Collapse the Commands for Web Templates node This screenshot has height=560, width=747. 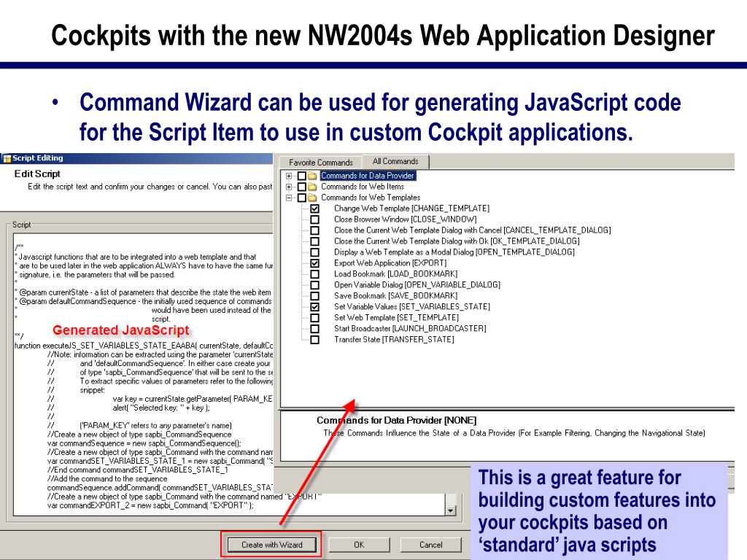[x=289, y=198]
